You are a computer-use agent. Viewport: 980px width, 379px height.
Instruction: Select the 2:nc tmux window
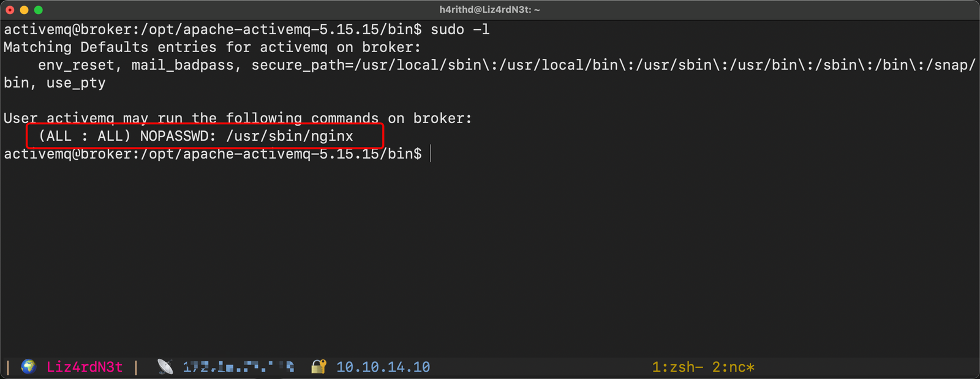coord(733,367)
